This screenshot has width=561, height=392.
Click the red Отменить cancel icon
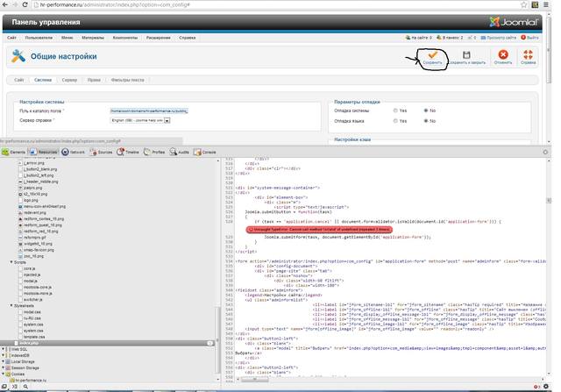pyautogui.click(x=503, y=54)
